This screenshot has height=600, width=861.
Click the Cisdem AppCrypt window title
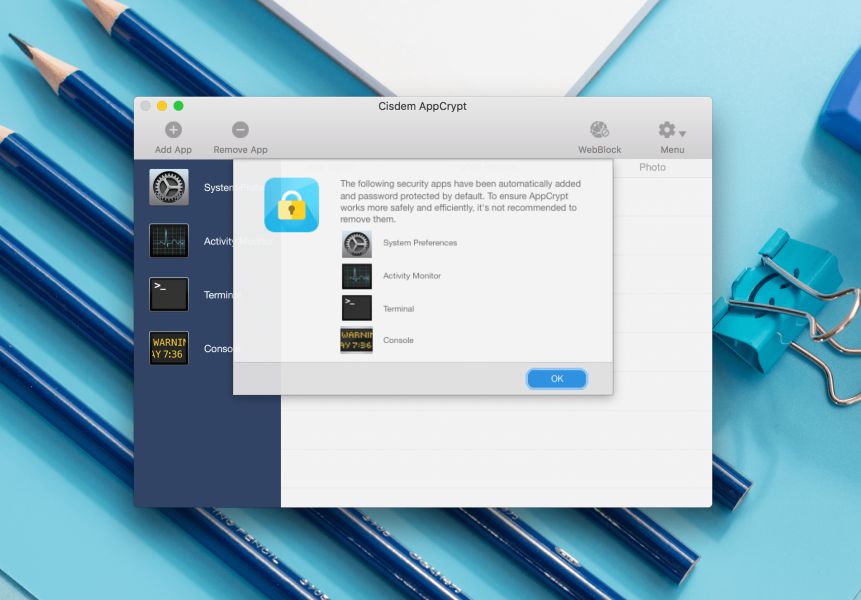[422, 106]
